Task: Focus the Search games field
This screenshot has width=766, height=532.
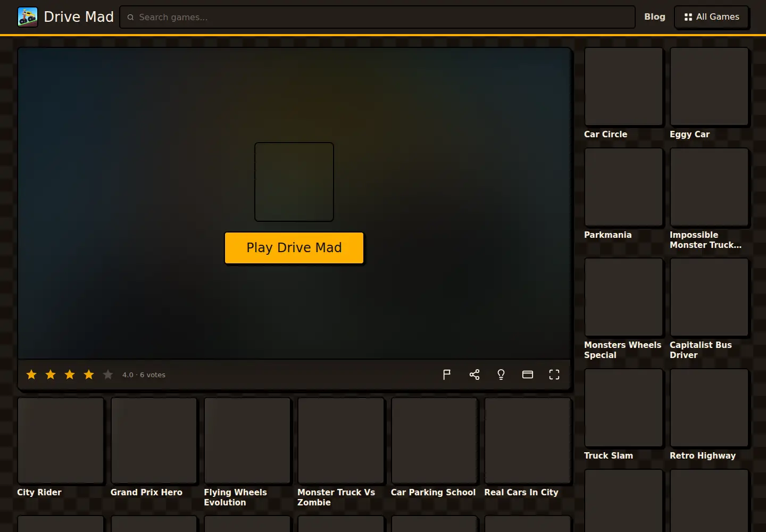Action: pyautogui.click(x=378, y=17)
